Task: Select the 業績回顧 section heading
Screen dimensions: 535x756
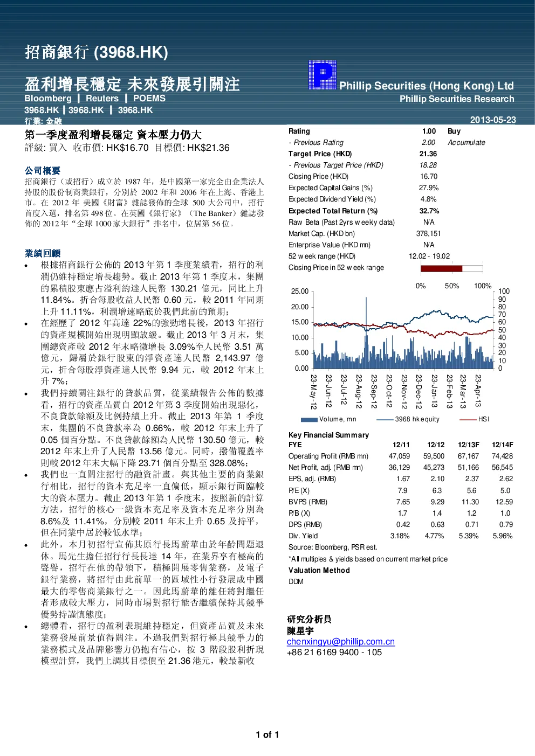Action: [43, 253]
